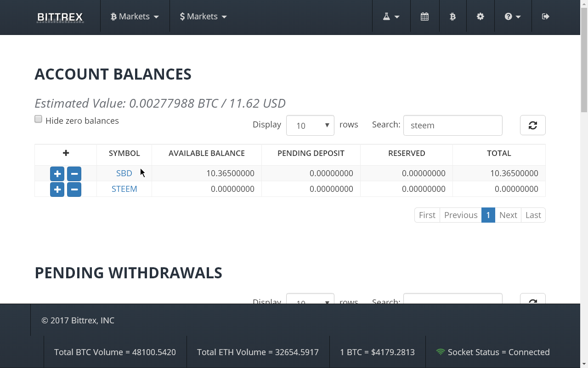Click the Total BTC Volume status entry
The width and height of the screenshot is (588, 368).
tap(115, 352)
